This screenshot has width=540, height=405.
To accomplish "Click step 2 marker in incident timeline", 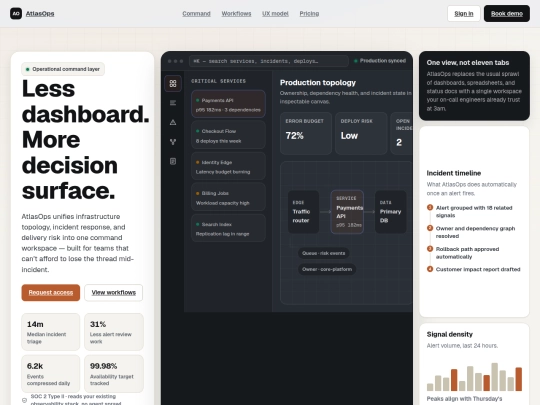I will click(x=430, y=228).
